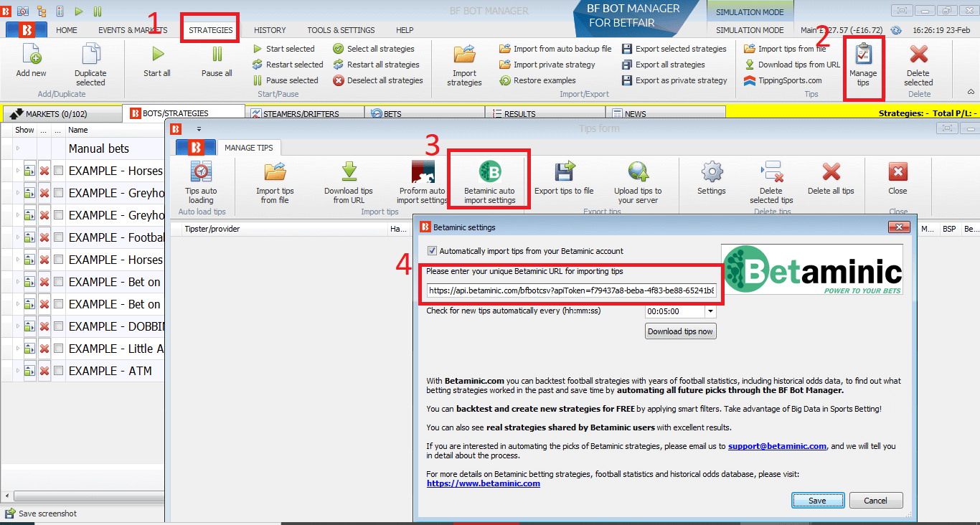This screenshot has width=980, height=525.
Task: Tick the checkbox for EXAMPLE - Horses first row
Action: click(59, 171)
